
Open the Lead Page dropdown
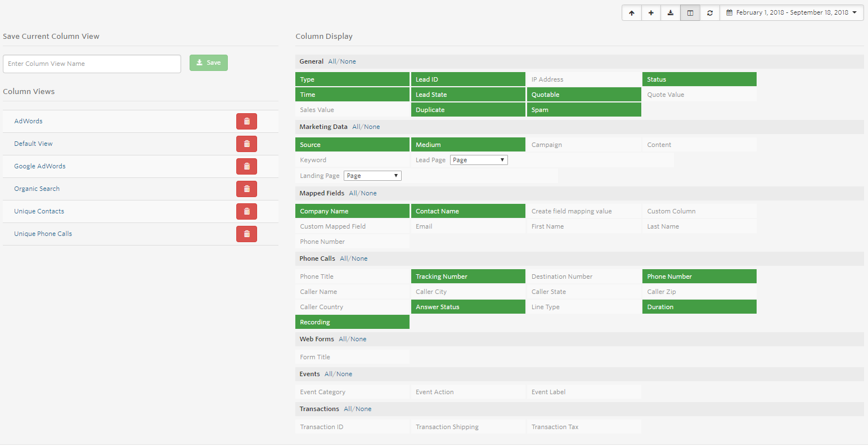coord(479,159)
